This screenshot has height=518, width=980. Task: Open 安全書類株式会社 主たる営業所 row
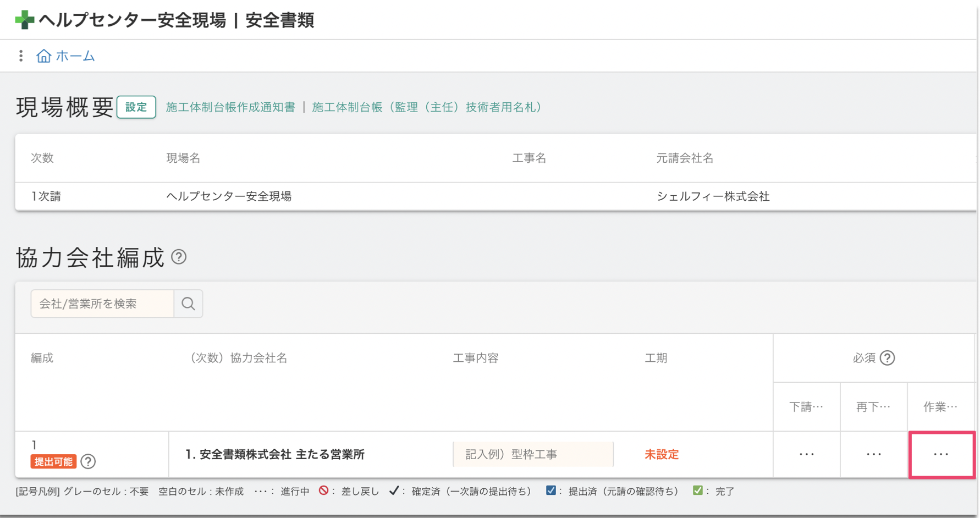pyautogui.click(x=275, y=454)
